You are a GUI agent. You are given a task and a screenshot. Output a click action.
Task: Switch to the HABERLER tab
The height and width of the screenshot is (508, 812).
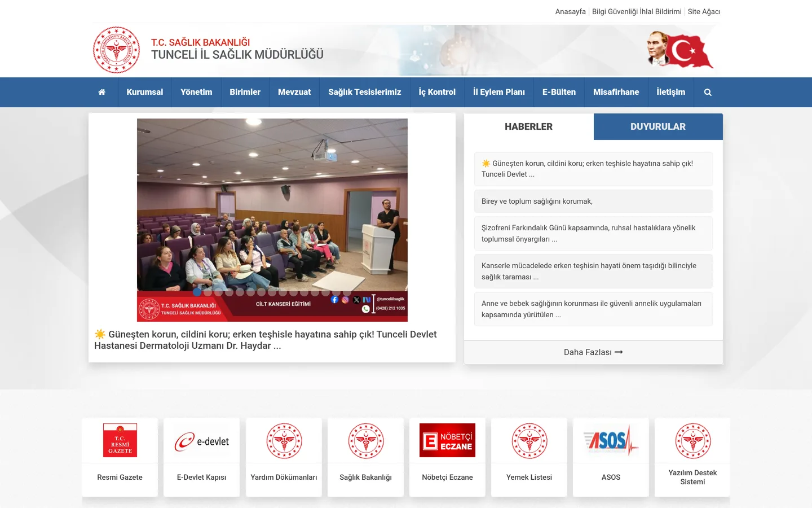[x=529, y=127]
